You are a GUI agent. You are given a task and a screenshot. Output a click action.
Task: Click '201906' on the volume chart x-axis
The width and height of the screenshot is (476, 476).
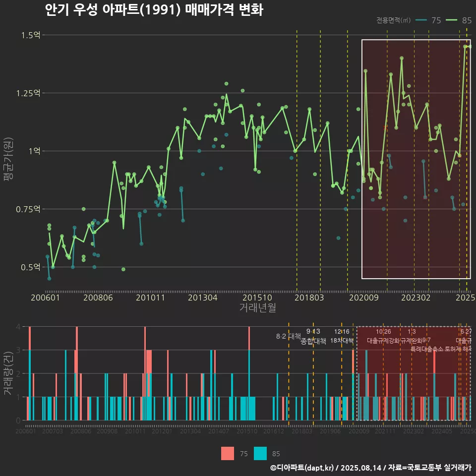coord(330,431)
